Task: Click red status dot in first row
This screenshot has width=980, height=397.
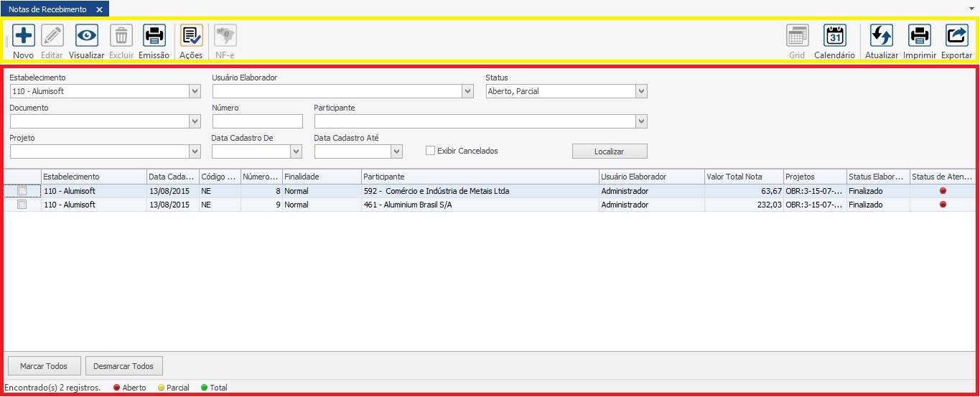Action: (x=943, y=191)
